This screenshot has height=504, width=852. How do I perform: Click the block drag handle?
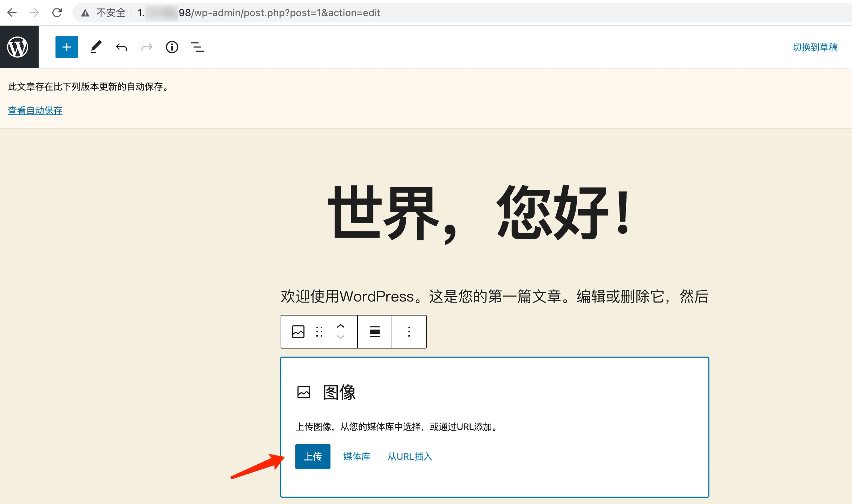click(x=319, y=332)
